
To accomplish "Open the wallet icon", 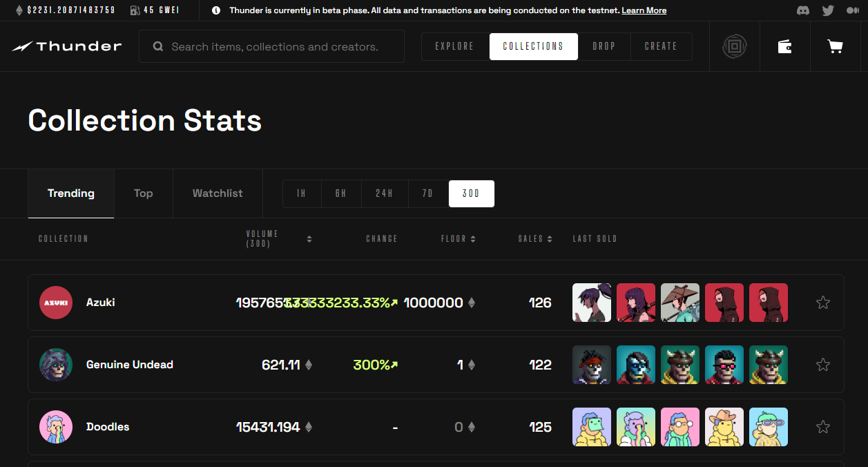I will pos(784,46).
